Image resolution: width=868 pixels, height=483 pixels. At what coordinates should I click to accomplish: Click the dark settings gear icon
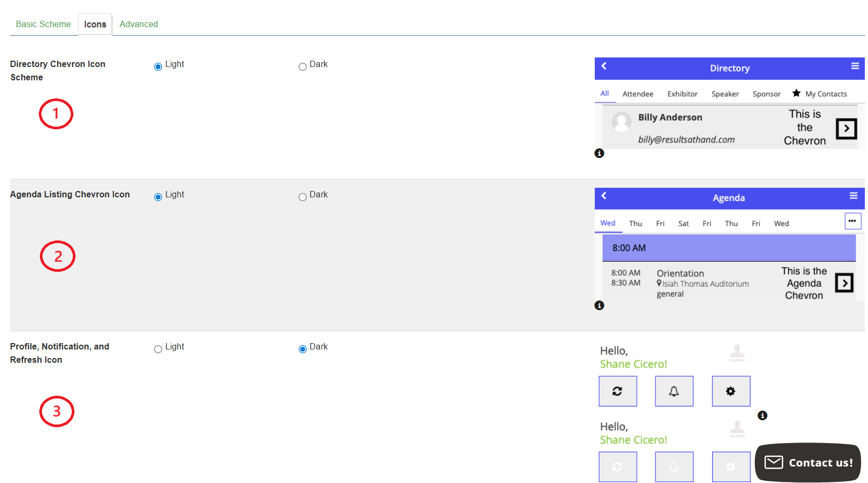pyautogui.click(x=730, y=391)
